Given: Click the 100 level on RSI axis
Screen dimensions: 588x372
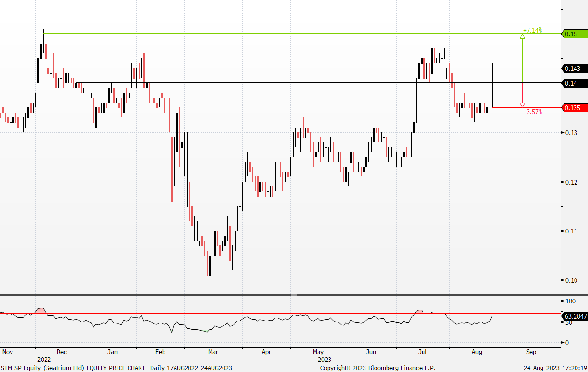Looking at the screenshot, I should 571,301.
